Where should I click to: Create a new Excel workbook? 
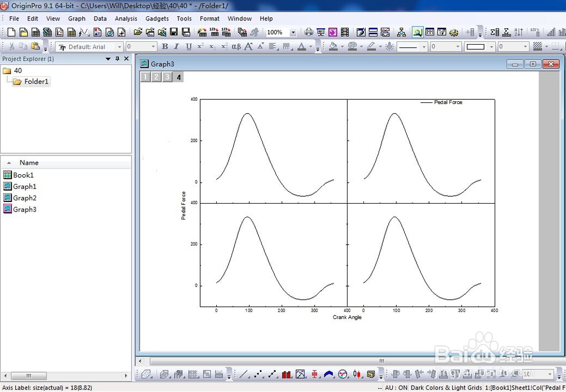pyautogui.click(x=48, y=32)
